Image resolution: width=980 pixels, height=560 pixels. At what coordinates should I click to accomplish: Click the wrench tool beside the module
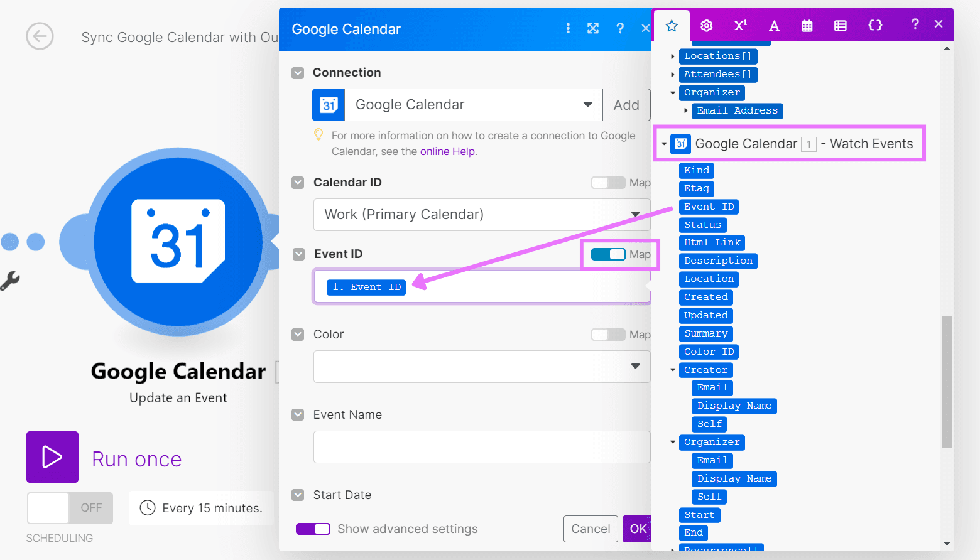click(x=10, y=281)
